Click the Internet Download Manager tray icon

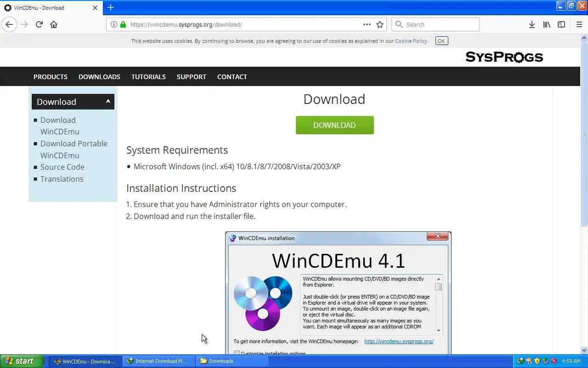coord(521,361)
